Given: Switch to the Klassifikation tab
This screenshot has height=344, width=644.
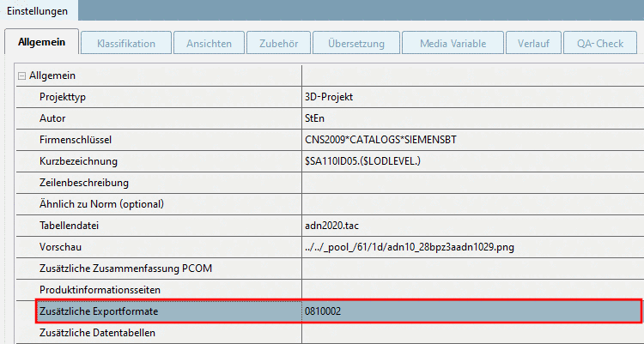Looking at the screenshot, I should 126,43.
